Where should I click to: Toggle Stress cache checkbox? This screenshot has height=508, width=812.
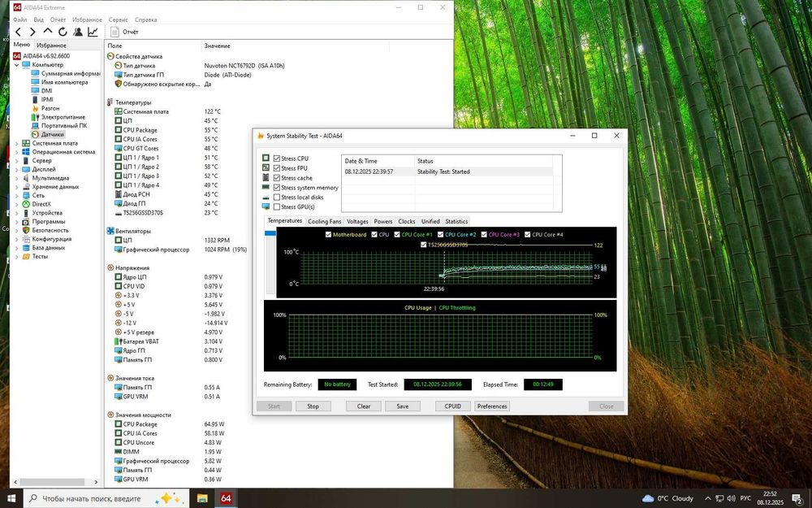point(277,178)
